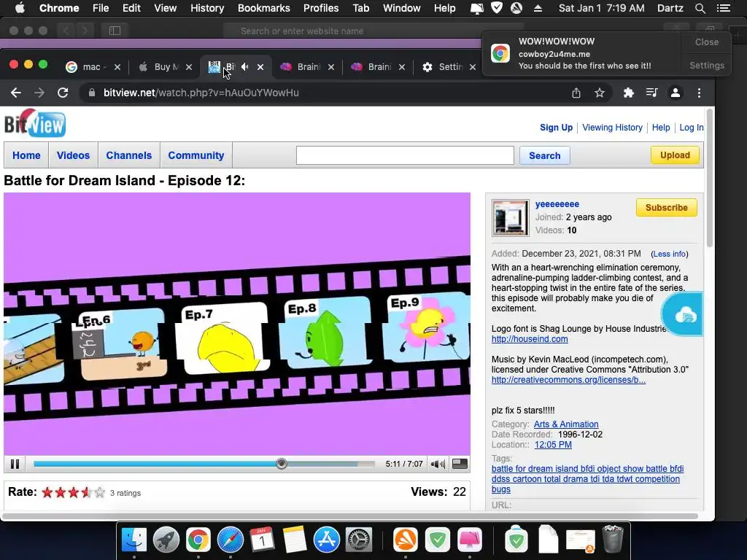
Task: Open the Chrome profile avatar
Action: pos(675,93)
